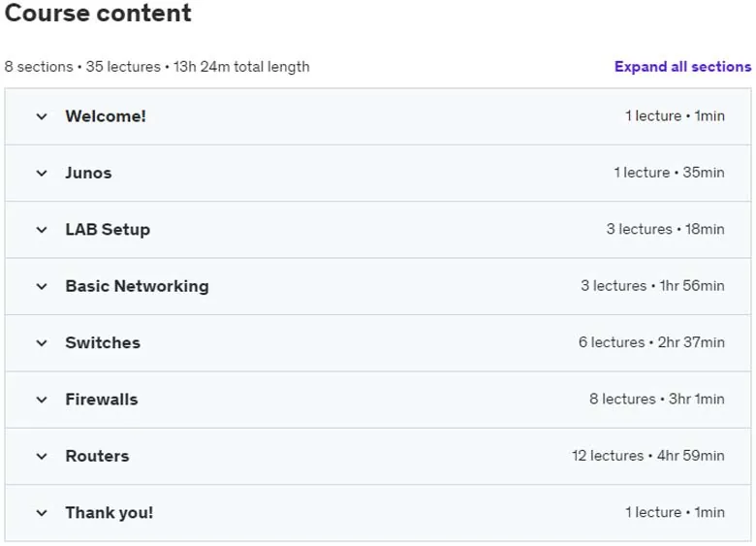Image resolution: width=756 pixels, height=546 pixels.
Task: Open the Junos section title
Action: coord(88,173)
